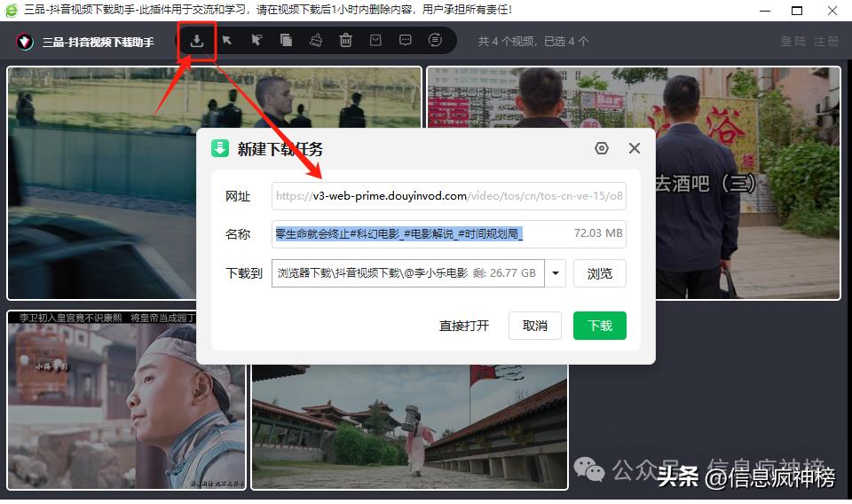Click the 直接打开 link
Image resolution: width=852 pixels, height=504 pixels.
[464, 326]
